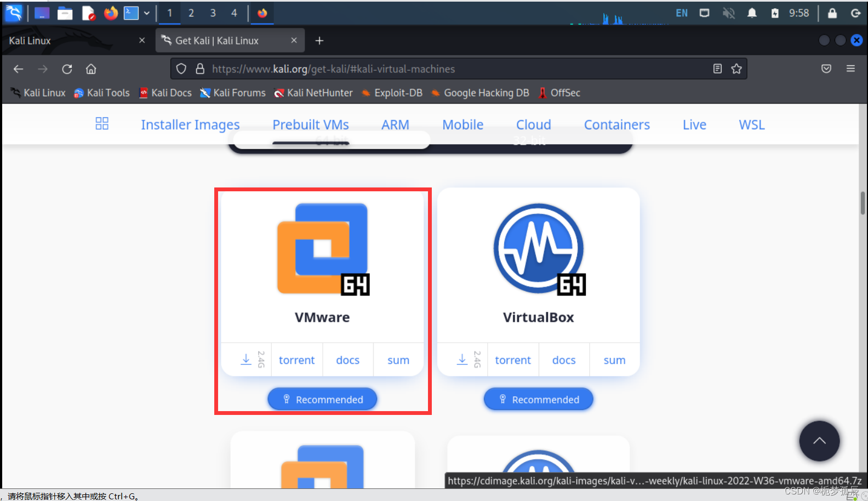The width and height of the screenshot is (868, 501).
Task: Open the Save to Pocket icon
Action: pos(826,69)
